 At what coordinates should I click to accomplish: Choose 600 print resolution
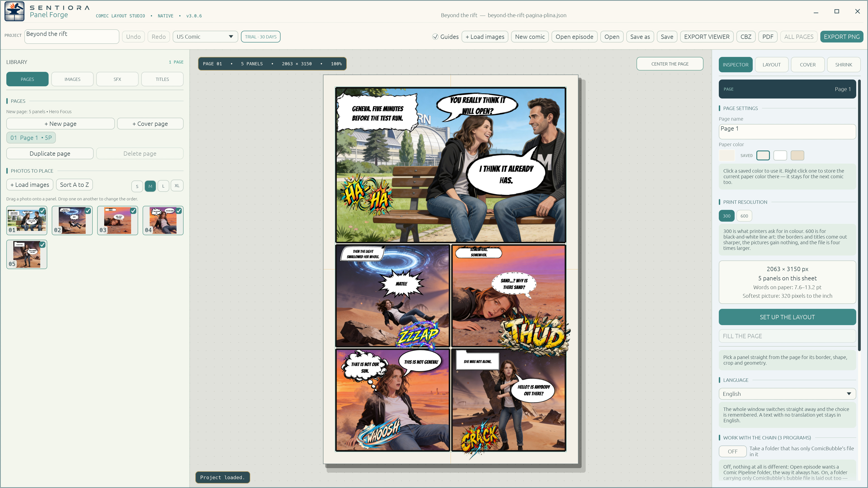pos(744,216)
